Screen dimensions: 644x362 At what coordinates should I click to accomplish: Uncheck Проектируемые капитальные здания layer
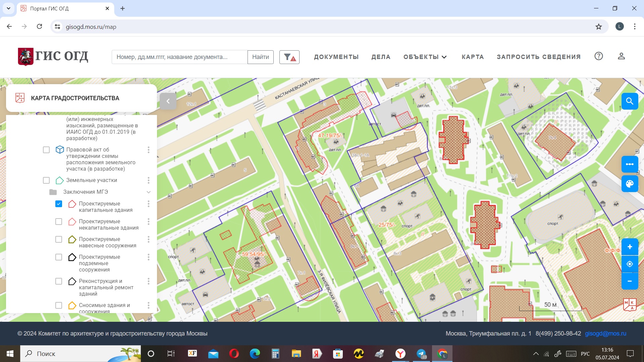pos(59,204)
